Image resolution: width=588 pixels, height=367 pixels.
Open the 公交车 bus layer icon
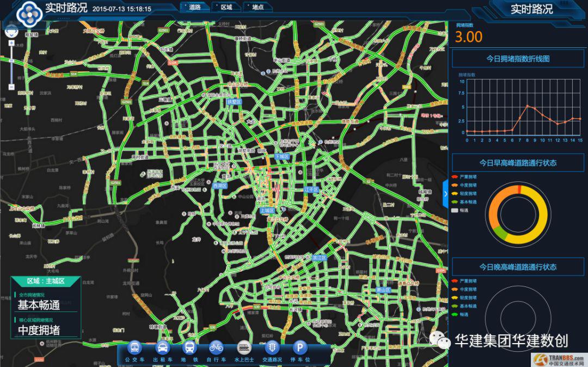click(134, 348)
